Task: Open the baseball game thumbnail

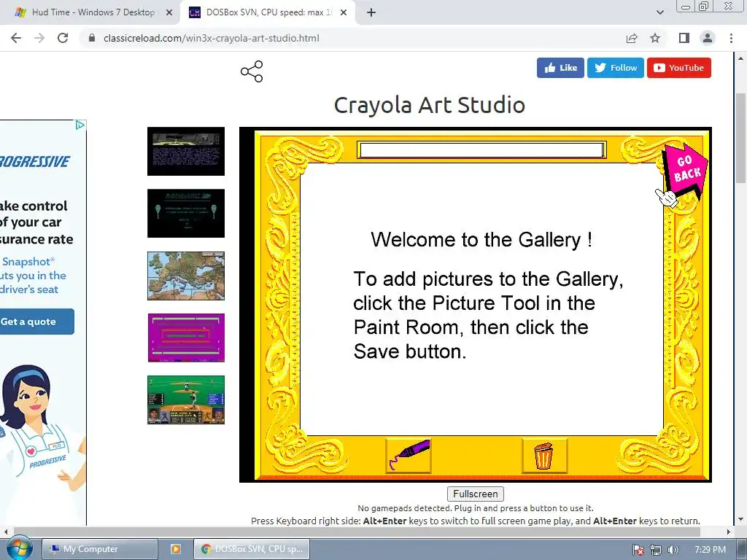Action: [x=186, y=400]
